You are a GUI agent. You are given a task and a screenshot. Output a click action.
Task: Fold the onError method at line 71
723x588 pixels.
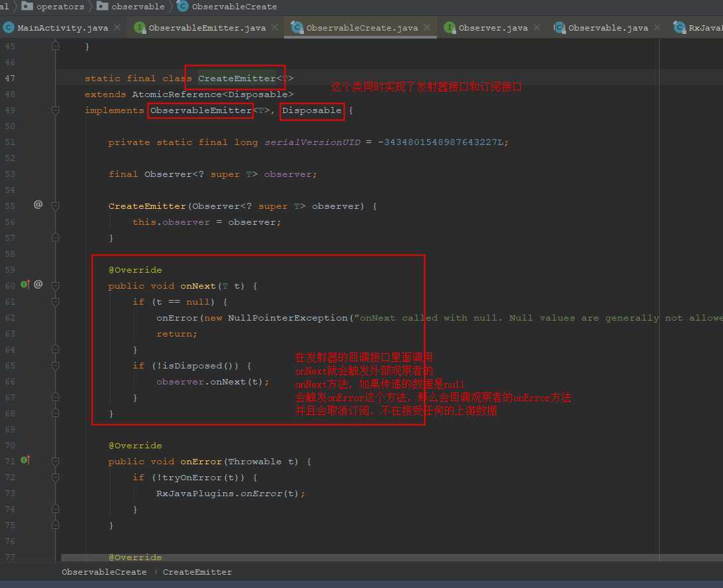pyautogui.click(x=56, y=462)
